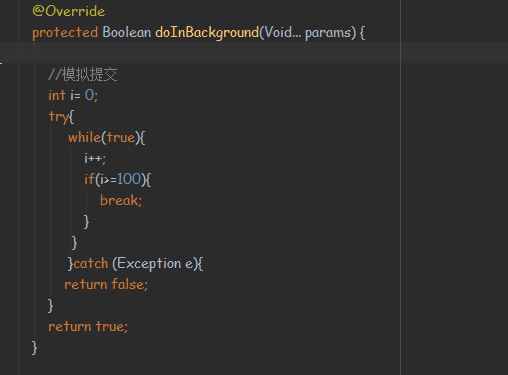This screenshot has width=508, height=375.
Task: Click the break statement
Action: tap(121, 200)
